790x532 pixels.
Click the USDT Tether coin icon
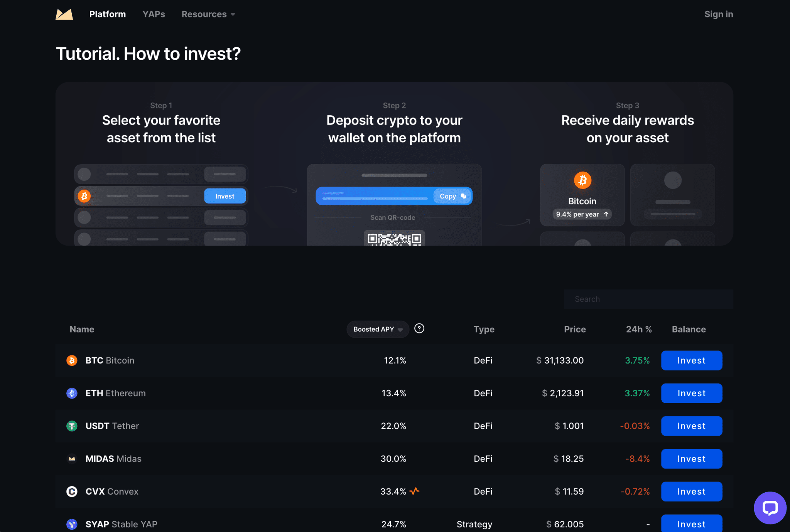click(72, 426)
